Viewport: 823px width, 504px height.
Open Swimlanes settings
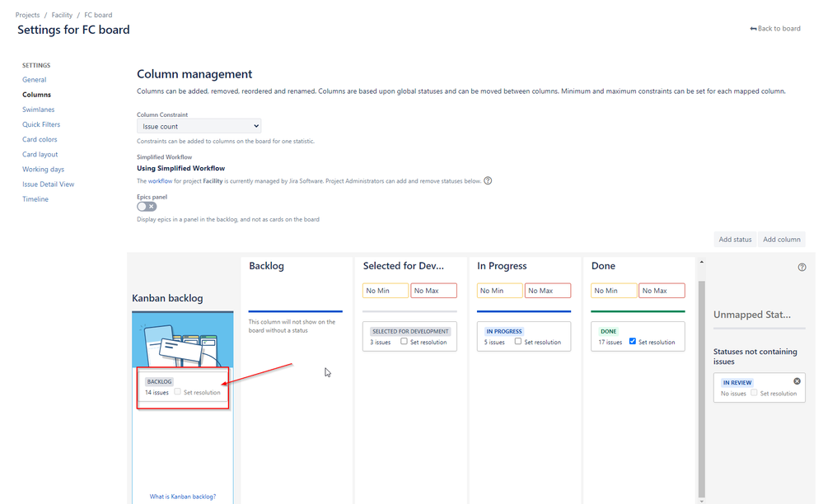(x=39, y=110)
